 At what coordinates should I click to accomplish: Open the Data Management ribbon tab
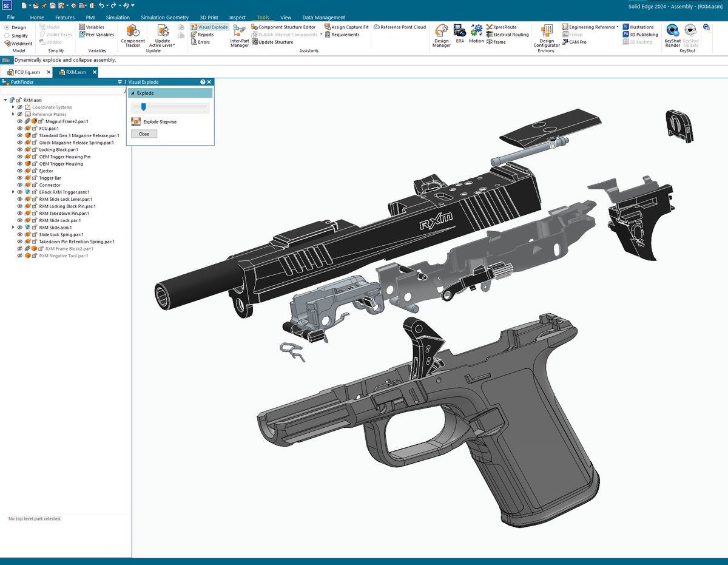323,18
